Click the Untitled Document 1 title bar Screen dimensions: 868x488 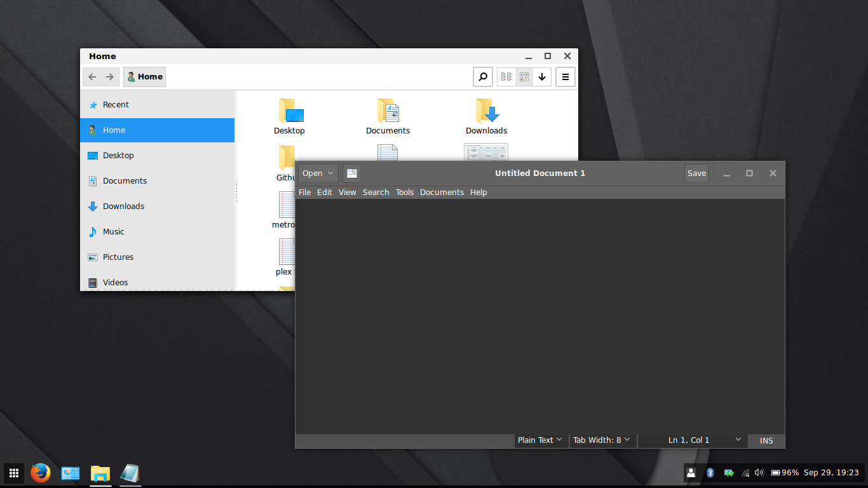[540, 173]
